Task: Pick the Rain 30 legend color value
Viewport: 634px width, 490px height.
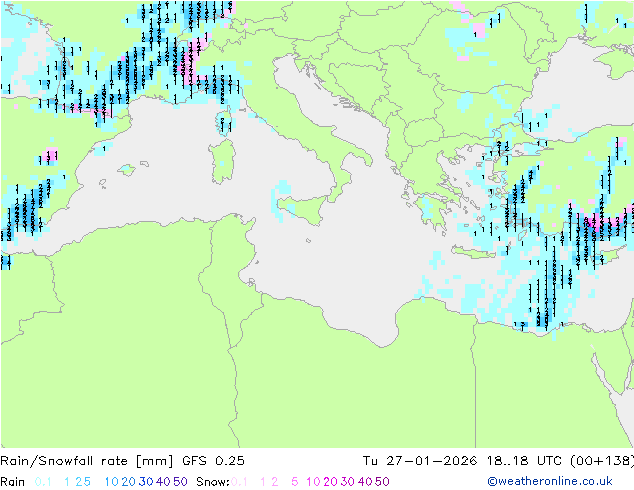Action: click(x=146, y=482)
